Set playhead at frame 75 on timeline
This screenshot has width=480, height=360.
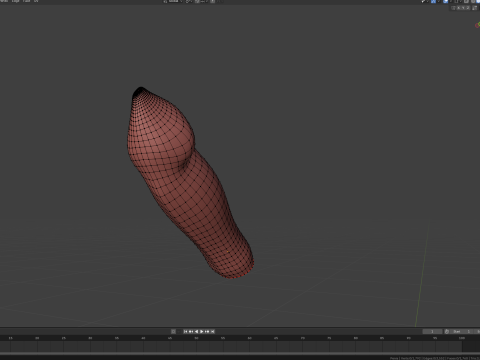[329, 338]
